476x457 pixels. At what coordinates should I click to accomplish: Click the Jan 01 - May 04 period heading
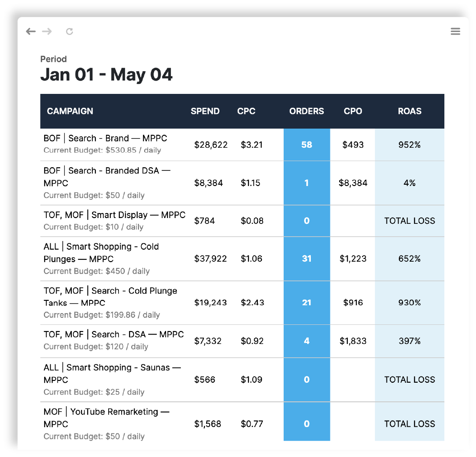pos(106,74)
